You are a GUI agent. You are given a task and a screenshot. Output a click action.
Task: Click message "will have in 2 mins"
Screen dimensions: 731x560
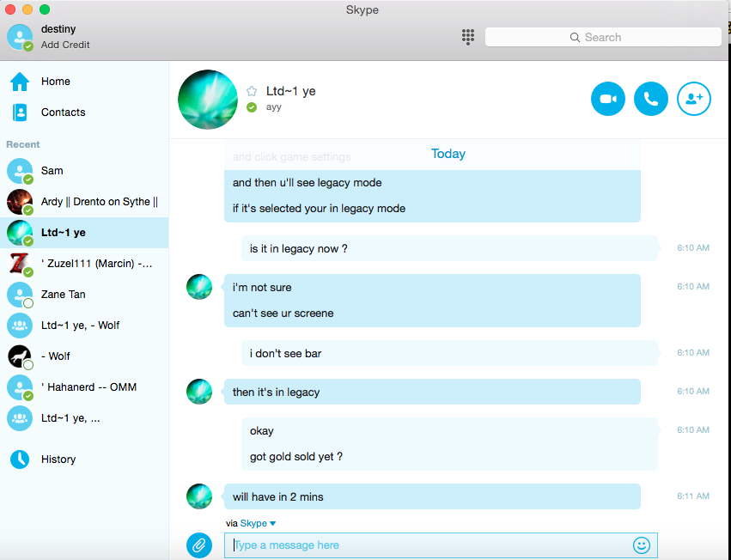[x=277, y=497]
